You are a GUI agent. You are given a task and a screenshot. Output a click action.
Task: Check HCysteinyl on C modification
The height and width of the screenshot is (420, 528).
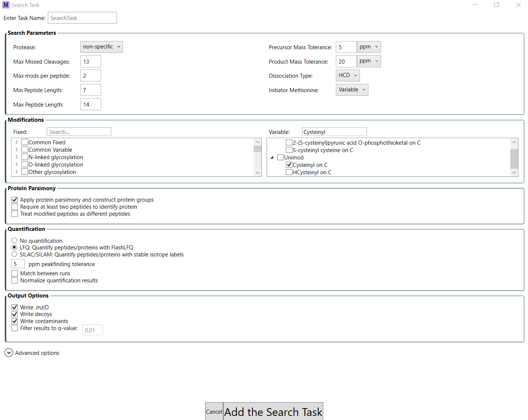[289, 172]
